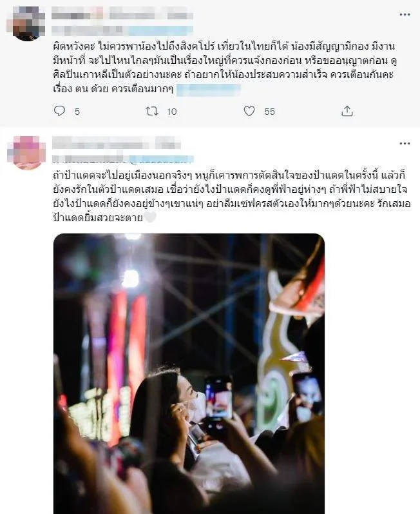Image resolution: width=420 pixels, height=514 pixels.
Task: View second tweet author's pink avatar
Action: pos(27,152)
